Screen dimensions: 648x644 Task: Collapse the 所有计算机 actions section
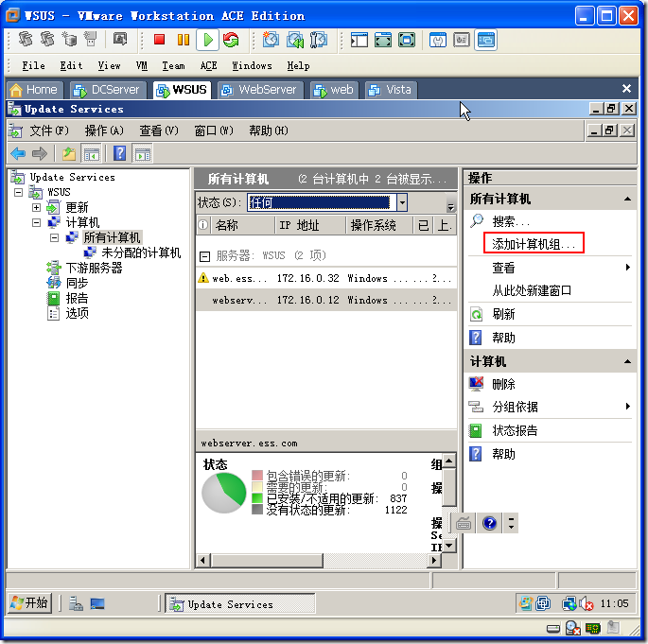click(627, 199)
